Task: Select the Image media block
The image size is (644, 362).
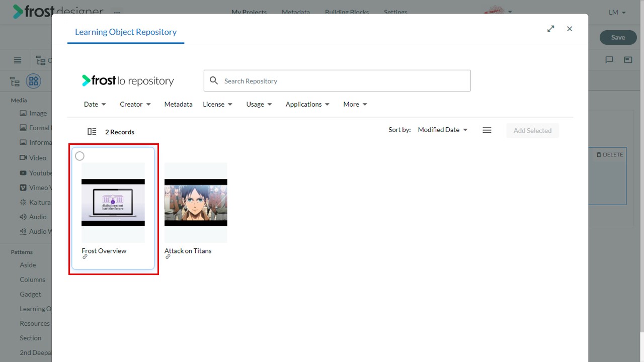Action: tap(33, 113)
